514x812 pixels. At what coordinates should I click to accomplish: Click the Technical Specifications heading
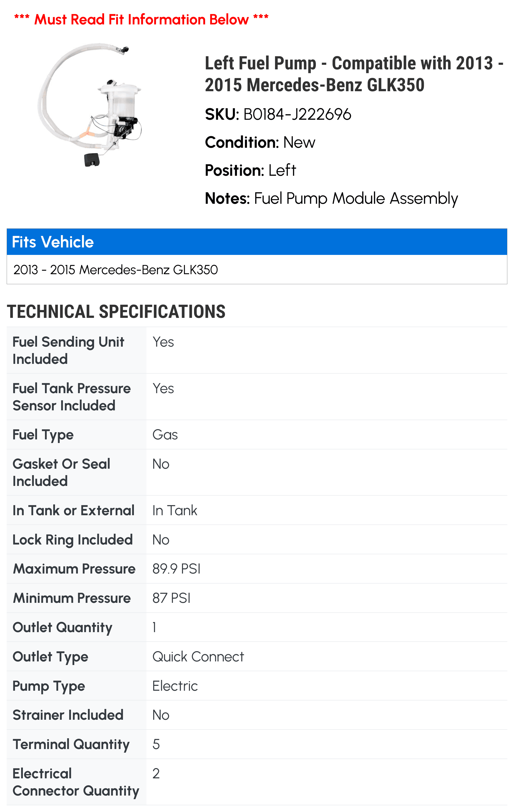116,311
